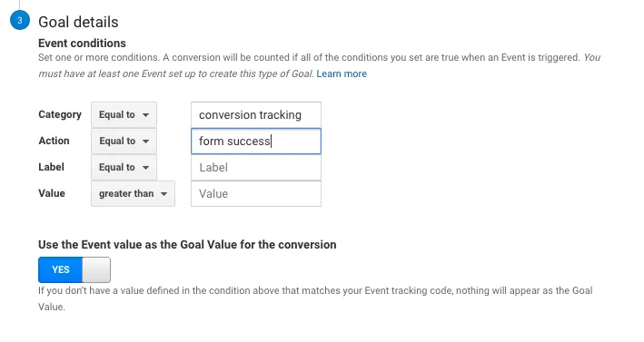Focus the 'conversion tracking' Category field

pyautogui.click(x=256, y=115)
